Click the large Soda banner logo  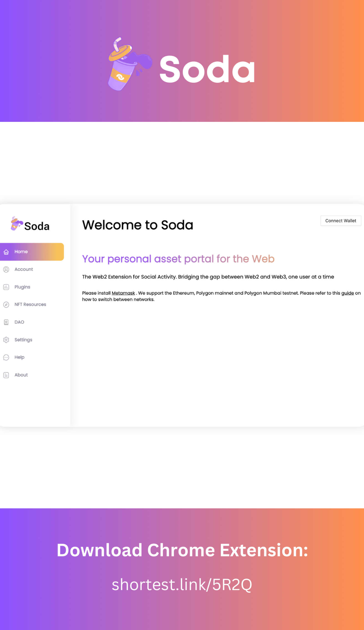182,64
